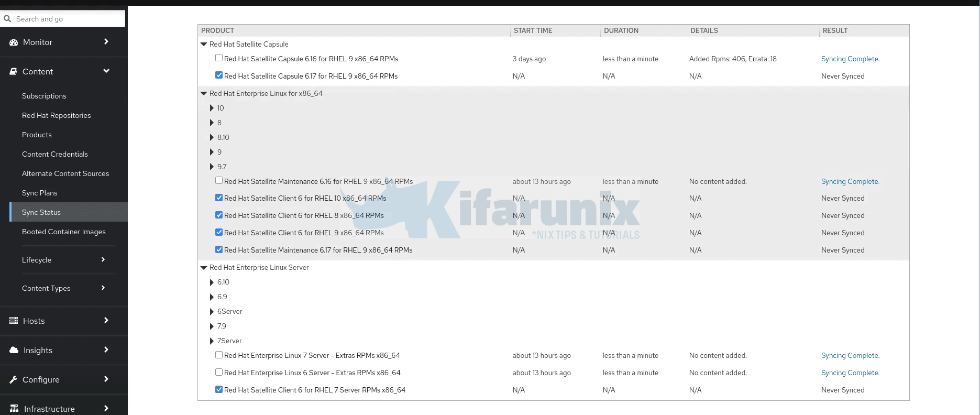Open Content Credentials page
Viewport: 980px width, 415px height.
point(55,154)
